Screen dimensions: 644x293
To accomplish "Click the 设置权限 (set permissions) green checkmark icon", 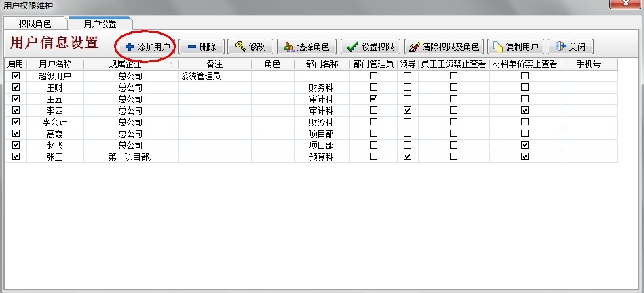I will pyautogui.click(x=352, y=47).
